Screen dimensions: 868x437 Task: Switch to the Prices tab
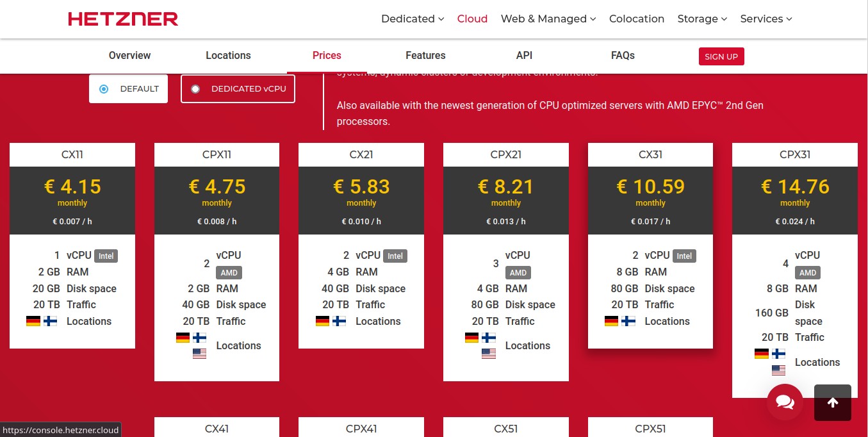click(x=327, y=56)
